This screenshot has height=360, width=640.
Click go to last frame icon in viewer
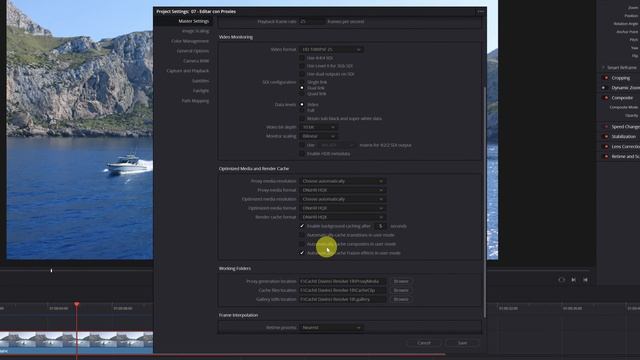pos(573,280)
